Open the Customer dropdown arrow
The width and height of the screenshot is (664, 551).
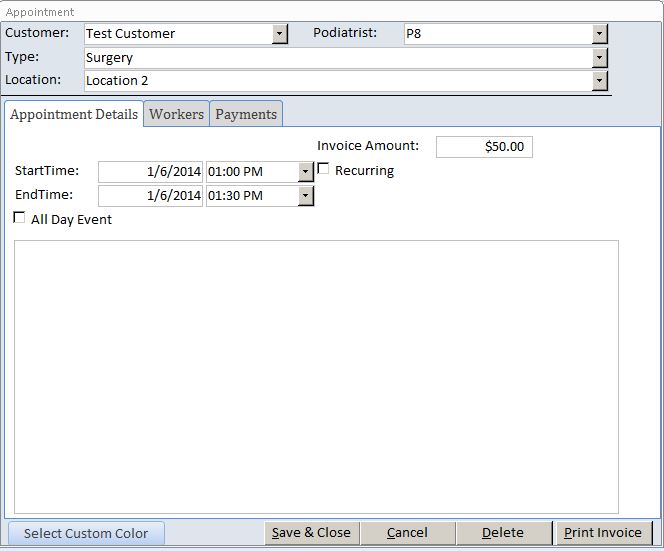coord(279,34)
